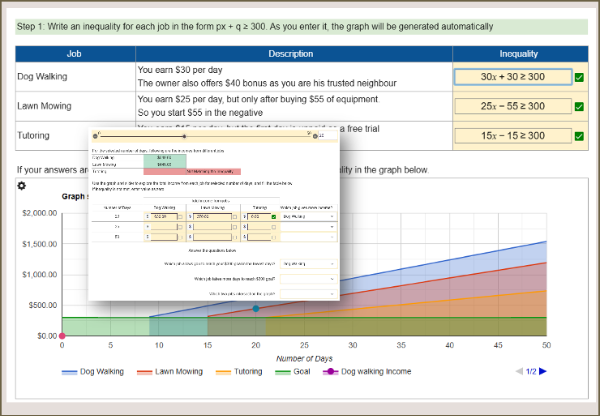The image size is (600, 416).
Task: Click bottom-row Tutoring income field in the popup
Action: (x=259, y=237)
